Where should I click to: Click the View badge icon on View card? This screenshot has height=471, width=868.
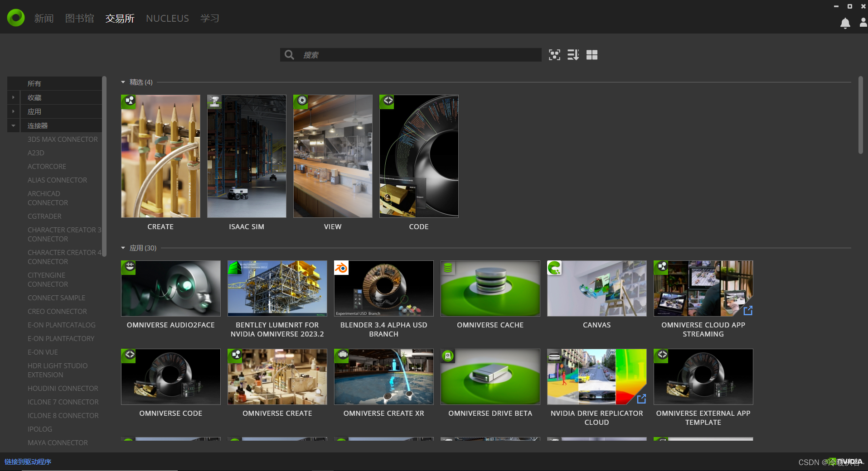[301, 102]
